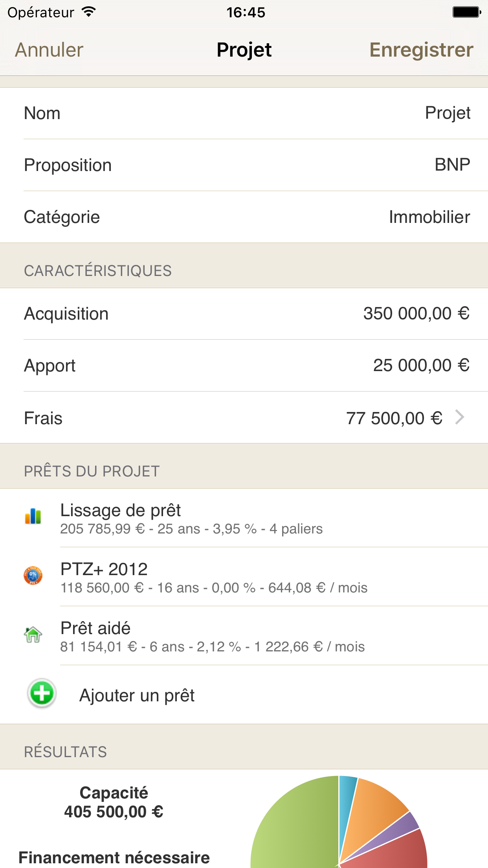Edit the Acquisition amount 350 000,00 €
This screenshot has height=868, width=488.
[x=416, y=314]
